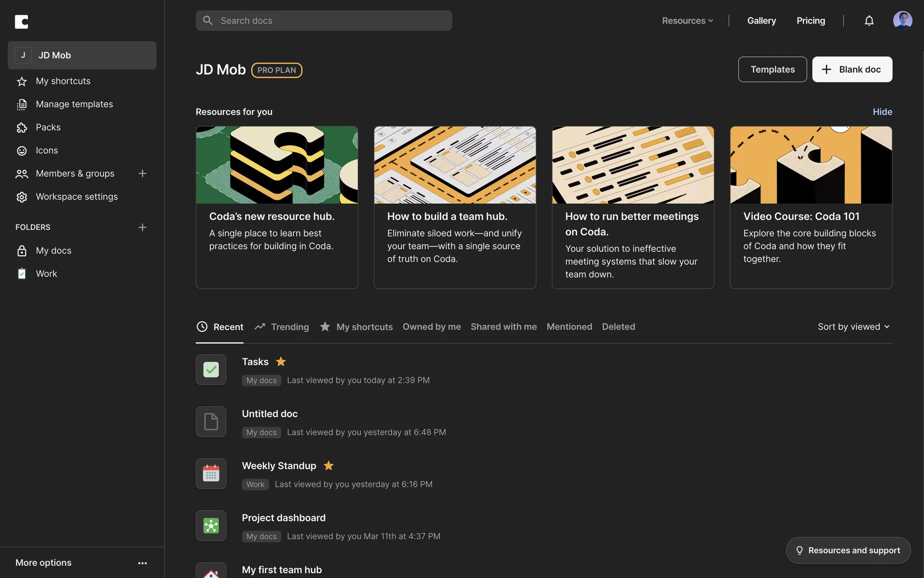Add a new folder with plus icon
924x578 pixels.
click(x=142, y=227)
